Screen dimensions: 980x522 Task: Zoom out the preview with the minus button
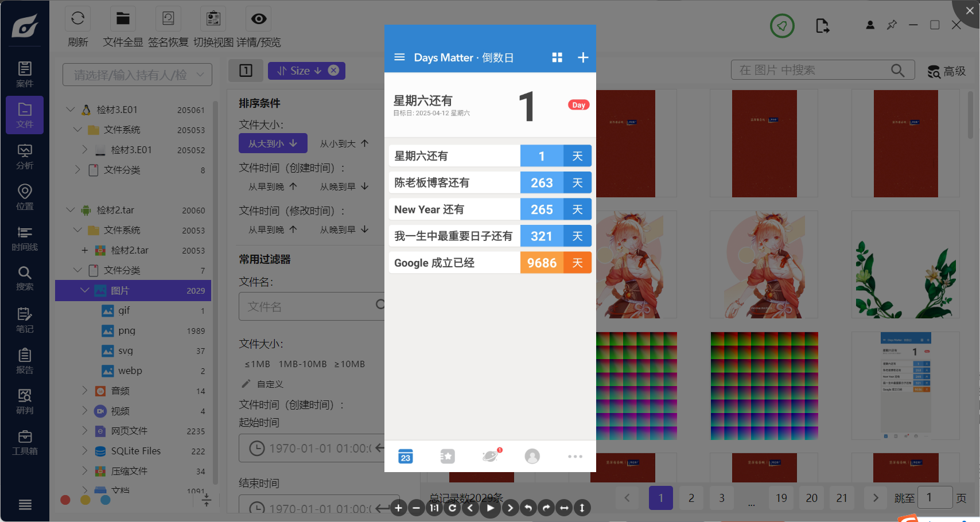tap(417, 508)
